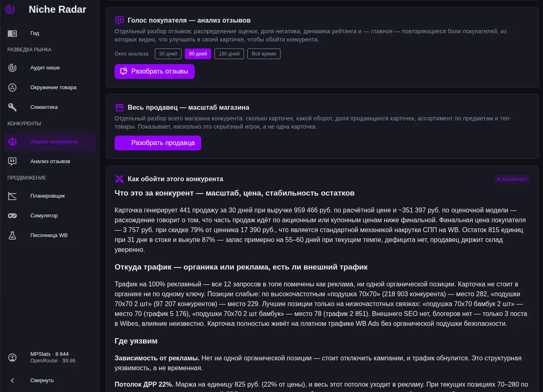
Task: Click the Симулятор gamepad icon
Action: pos(12,216)
